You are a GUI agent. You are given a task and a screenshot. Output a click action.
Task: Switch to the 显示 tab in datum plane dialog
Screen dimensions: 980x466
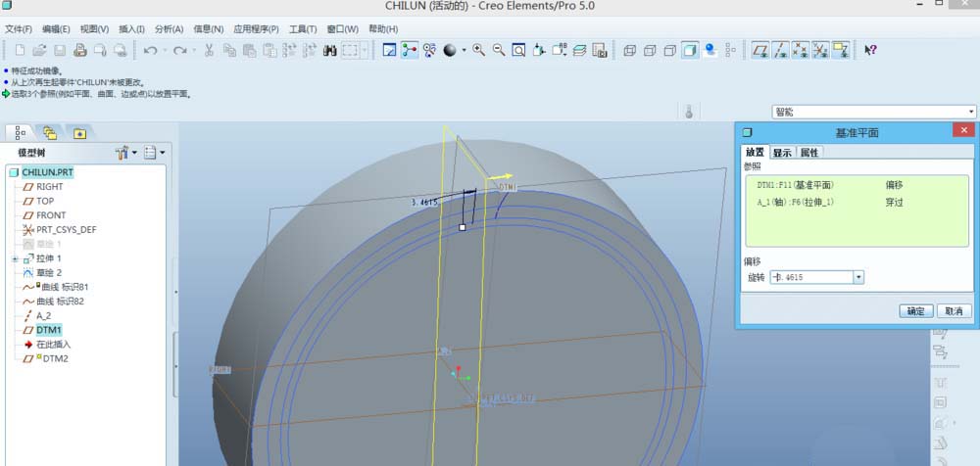click(x=782, y=153)
